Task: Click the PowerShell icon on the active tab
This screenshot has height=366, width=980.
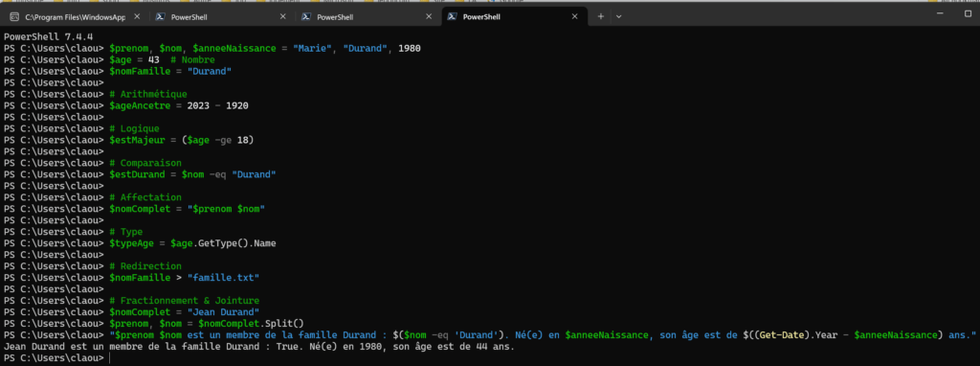Action: (453, 17)
